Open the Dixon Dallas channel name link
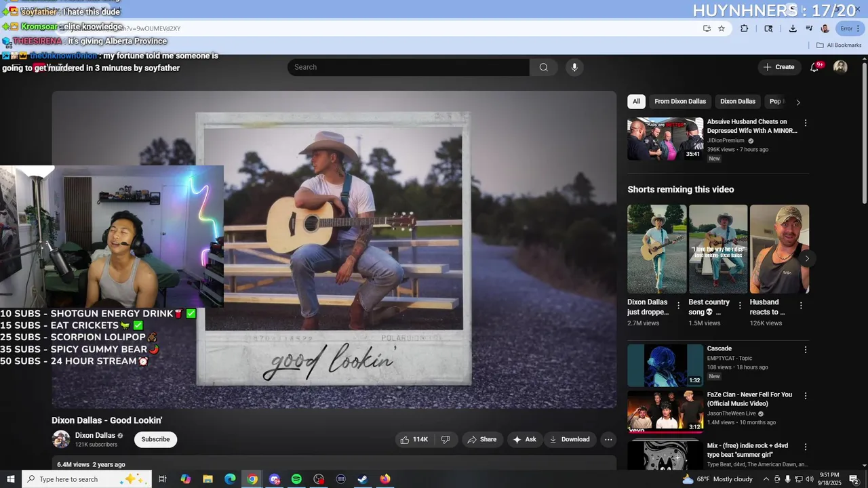The image size is (868, 488). 95,436
